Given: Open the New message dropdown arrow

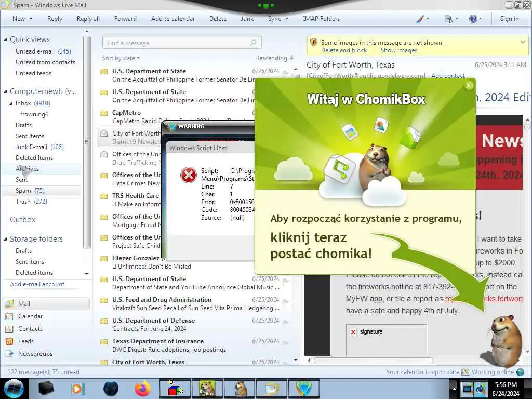Looking at the screenshot, I should pos(31,19).
